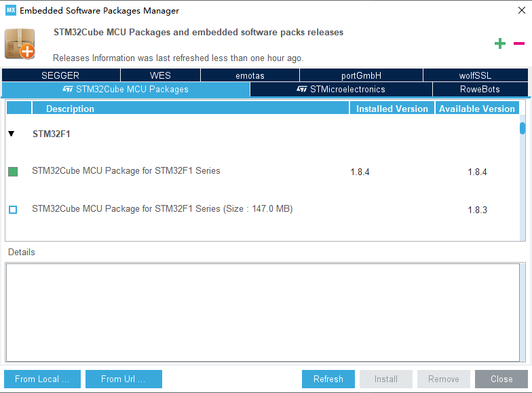
Task: Click available version value 1.8.3
Action: click(478, 210)
